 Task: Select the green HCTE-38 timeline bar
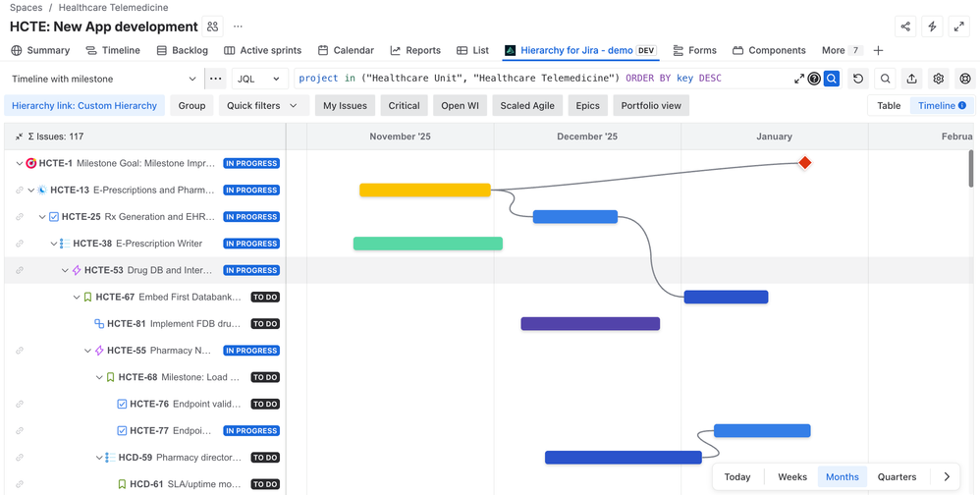pos(428,244)
